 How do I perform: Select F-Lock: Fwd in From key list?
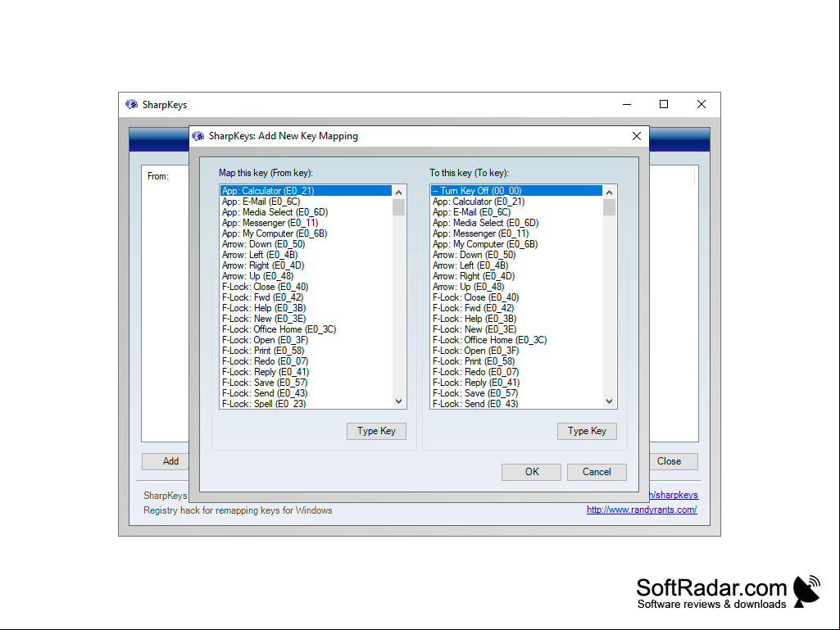coord(306,297)
